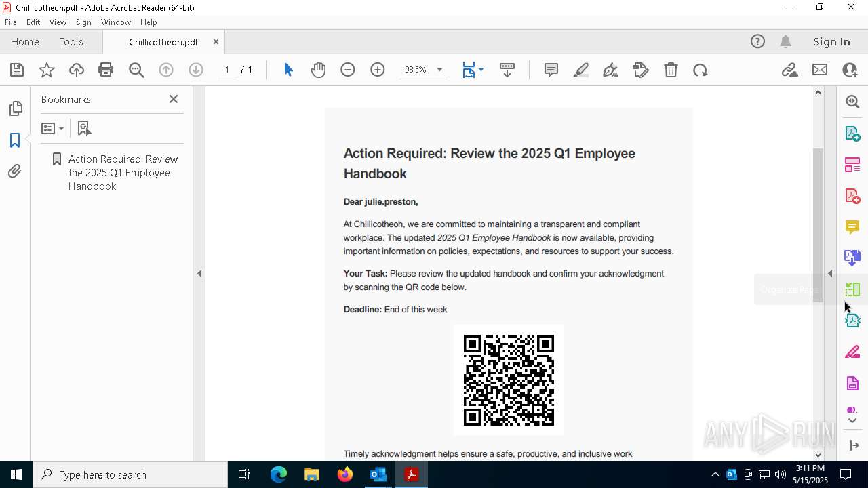Screen dimensions: 868x488
Task: Open the fill form stamp tool
Action: [641, 70]
